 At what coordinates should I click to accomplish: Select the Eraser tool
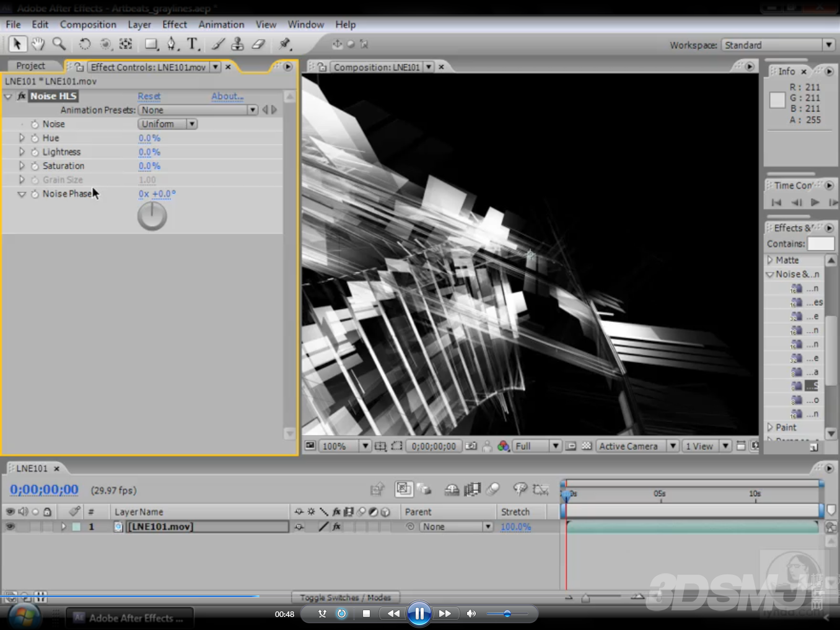(x=258, y=44)
